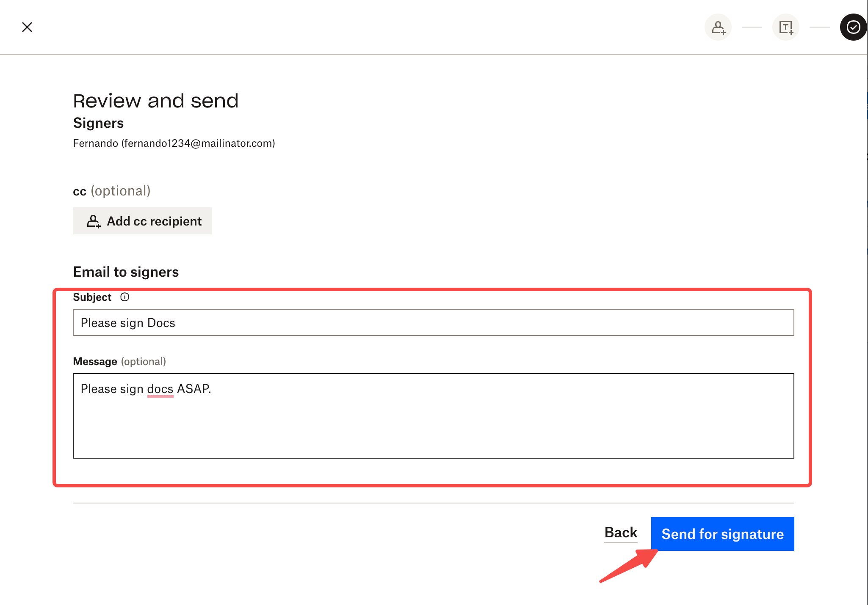Click the Subject info tooltip icon
Screen dimensions: 868x605
(x=124, y=297)
